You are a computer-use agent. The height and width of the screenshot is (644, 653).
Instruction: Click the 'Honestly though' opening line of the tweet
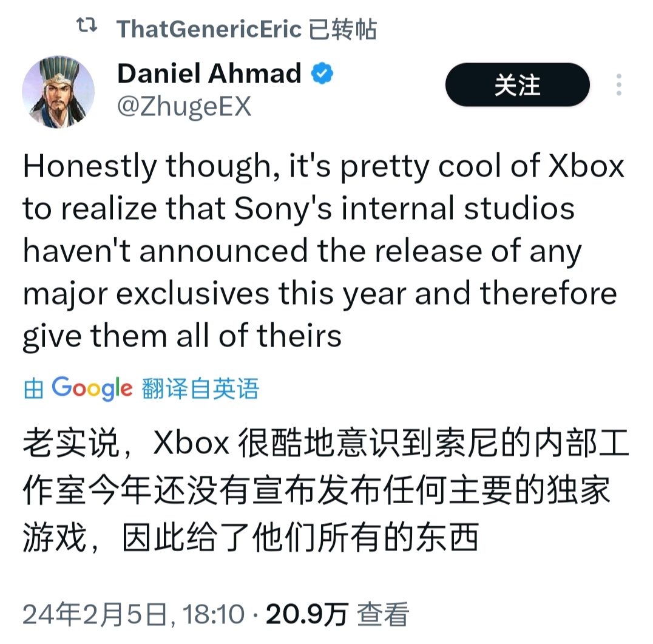147,167
